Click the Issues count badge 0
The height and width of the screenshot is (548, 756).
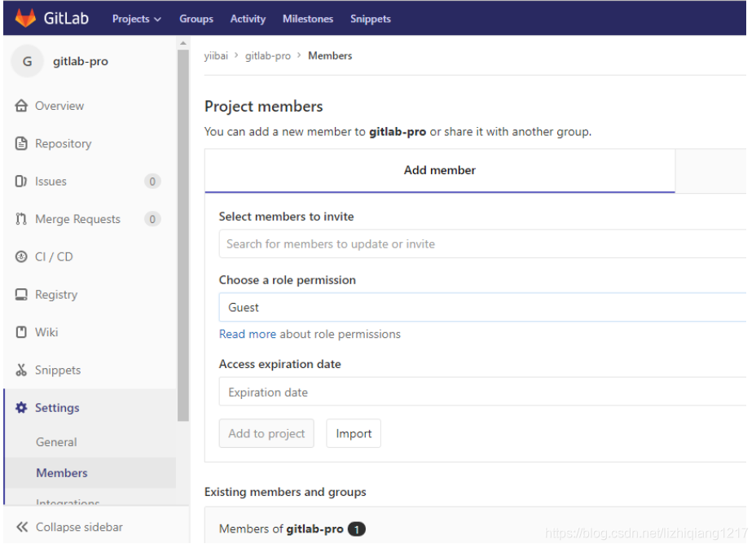click(152, 182)
